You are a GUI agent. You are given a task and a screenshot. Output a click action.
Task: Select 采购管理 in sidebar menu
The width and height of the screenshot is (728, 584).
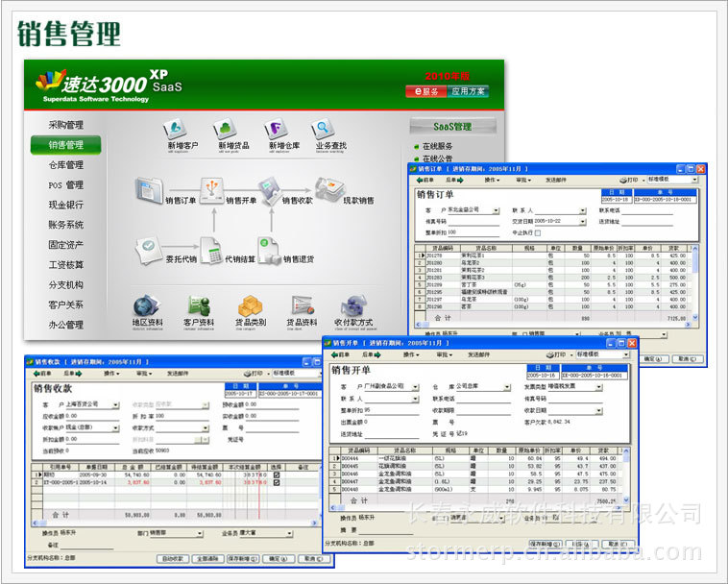(66, 125)
